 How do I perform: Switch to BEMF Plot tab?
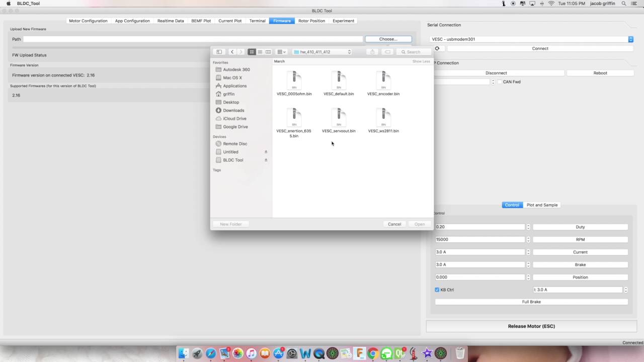click(201, 21)
